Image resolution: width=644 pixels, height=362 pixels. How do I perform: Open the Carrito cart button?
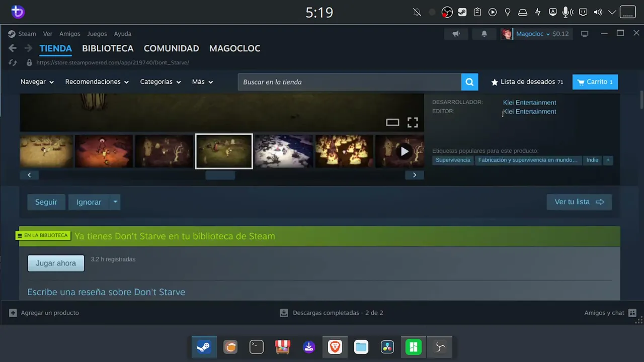pyautogui.click(x=595, y=82)
